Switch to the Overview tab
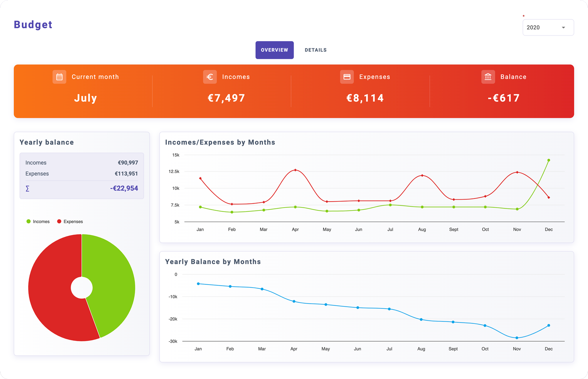Image resolution: width=588 pixels, height=379 pixels. pyautogui.click(x=275, y=50)
